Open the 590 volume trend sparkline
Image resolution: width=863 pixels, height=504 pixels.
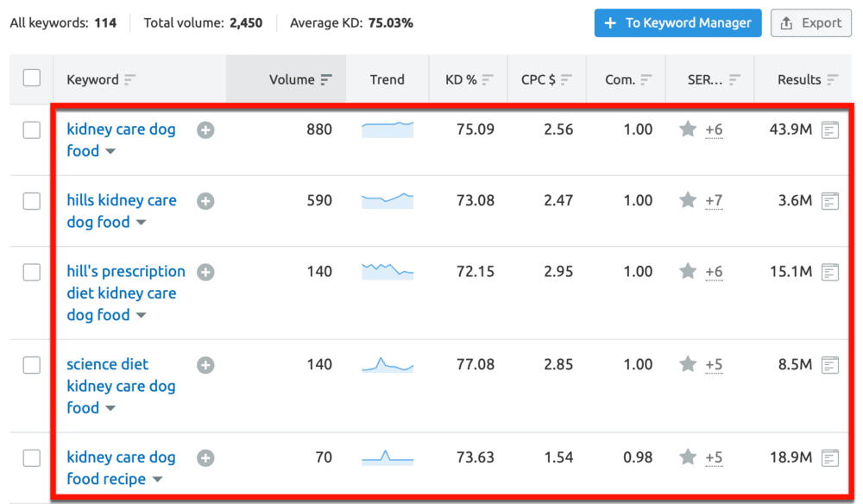coord(387,200)
